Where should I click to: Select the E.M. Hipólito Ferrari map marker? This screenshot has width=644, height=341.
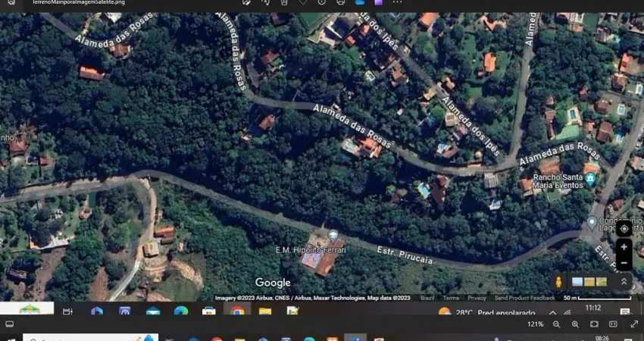[x=333, y=236]
